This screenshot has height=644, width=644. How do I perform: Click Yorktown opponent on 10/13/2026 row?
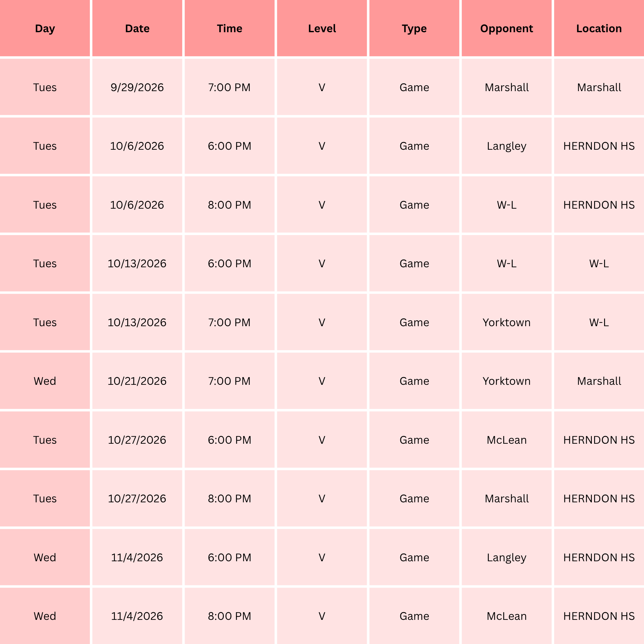(x=506, y=322)
